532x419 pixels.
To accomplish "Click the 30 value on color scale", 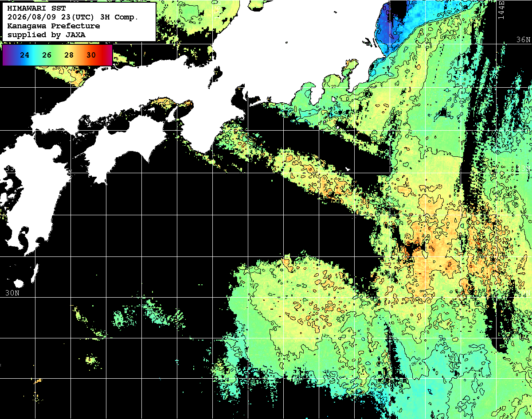I will pos(91,55).
